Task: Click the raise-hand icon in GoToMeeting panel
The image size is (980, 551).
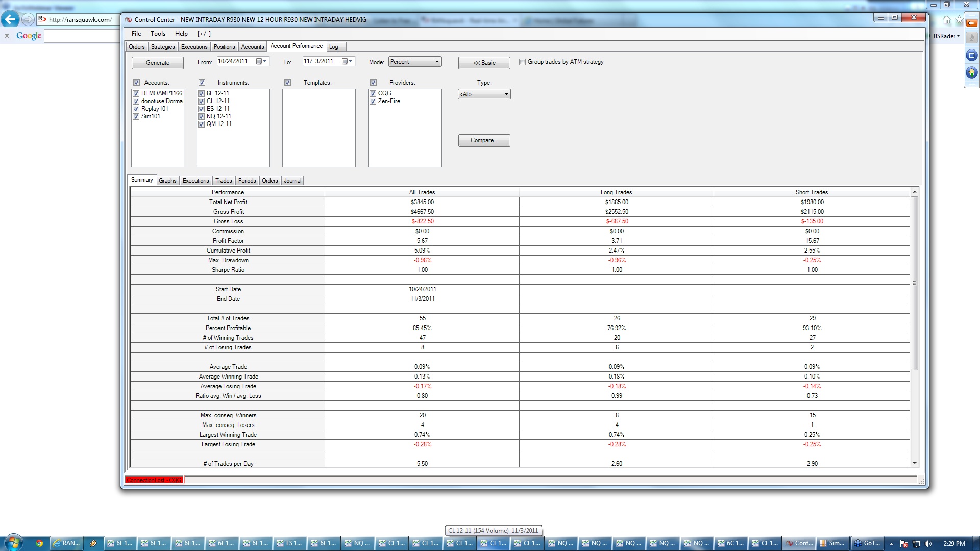Action: click(x=972, y=72)
